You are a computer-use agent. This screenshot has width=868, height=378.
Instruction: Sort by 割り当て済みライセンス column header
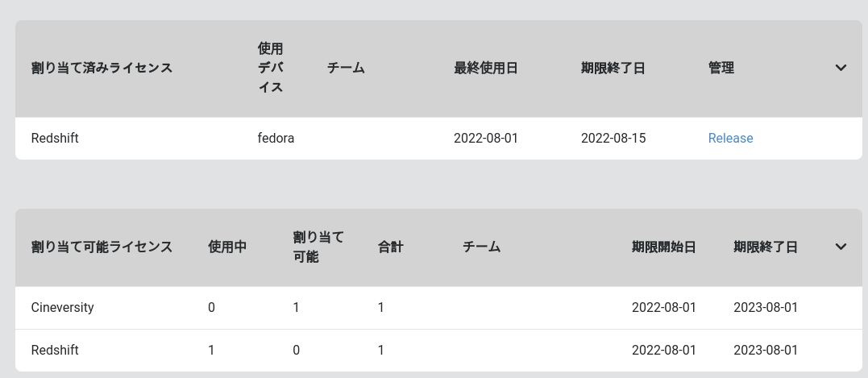102,69
